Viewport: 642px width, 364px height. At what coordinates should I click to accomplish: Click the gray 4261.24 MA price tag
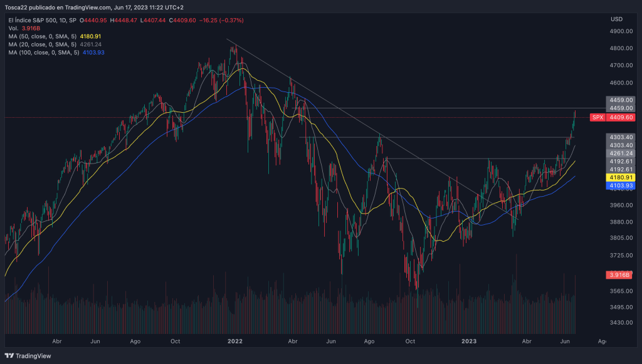pyautogui.click(x=621, y=153)
